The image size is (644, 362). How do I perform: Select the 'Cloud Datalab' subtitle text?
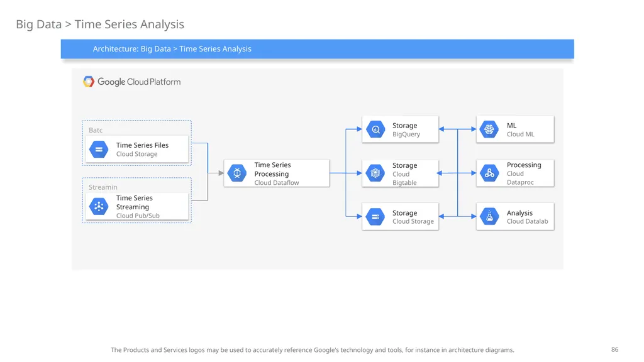(x=528, y=221)
